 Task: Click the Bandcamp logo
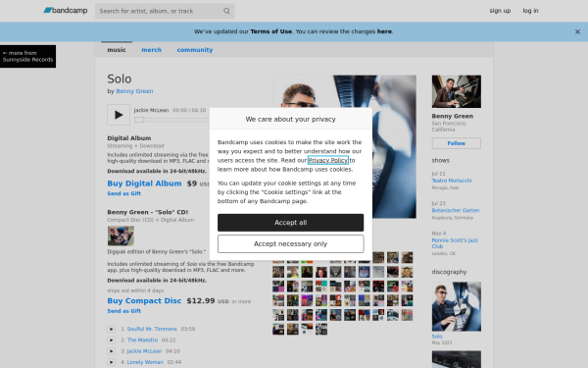(x=66, y=11)
